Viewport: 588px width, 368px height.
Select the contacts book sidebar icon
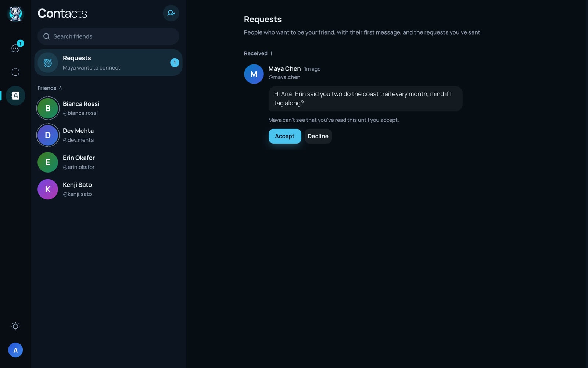tap(15, 96)
